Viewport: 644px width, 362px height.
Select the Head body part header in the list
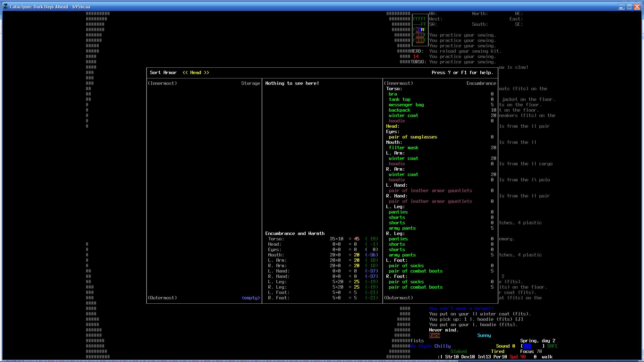(x=392, y=126)
